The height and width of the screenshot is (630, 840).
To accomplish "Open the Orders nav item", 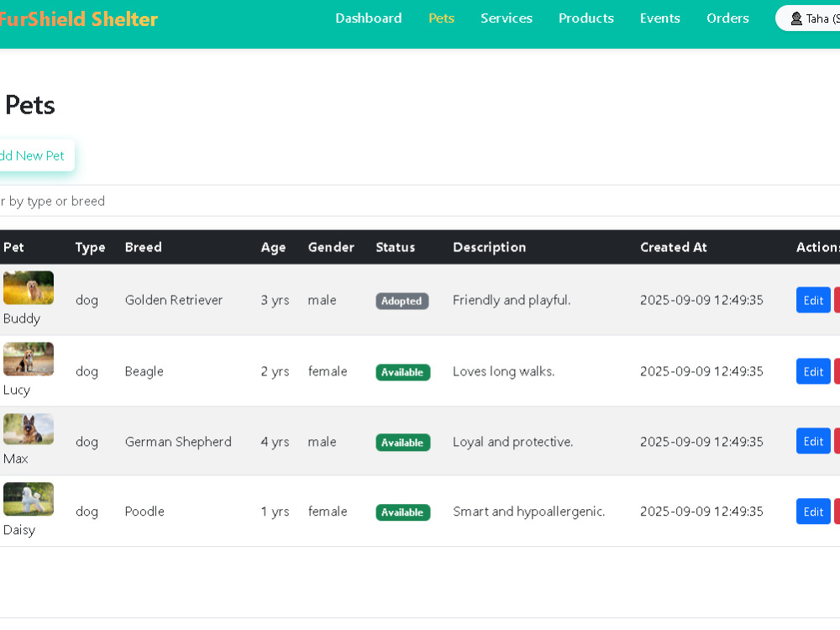I will click(727, 18).
